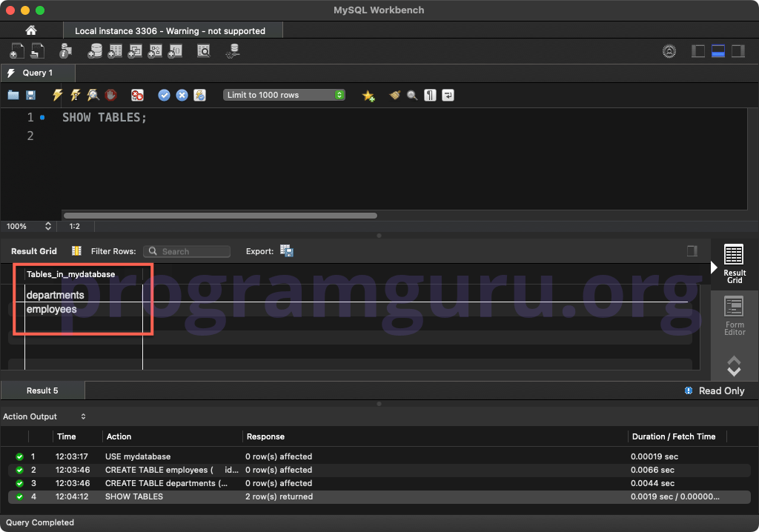Toggle the bottom output panel

[717, 51]
